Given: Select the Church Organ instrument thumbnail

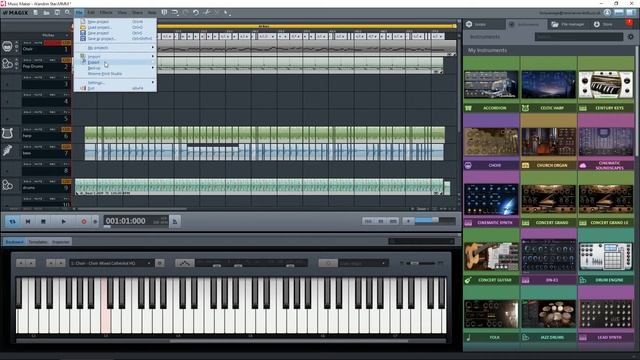Looking at the screenshot, I should pyautogui.click(x=549, y=142).
